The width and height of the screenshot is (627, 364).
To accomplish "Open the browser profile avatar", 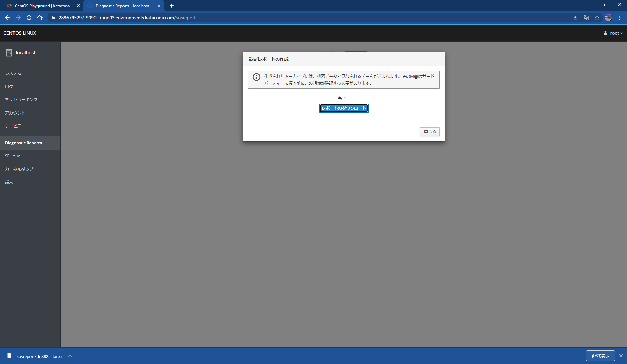I will (608, 18).
